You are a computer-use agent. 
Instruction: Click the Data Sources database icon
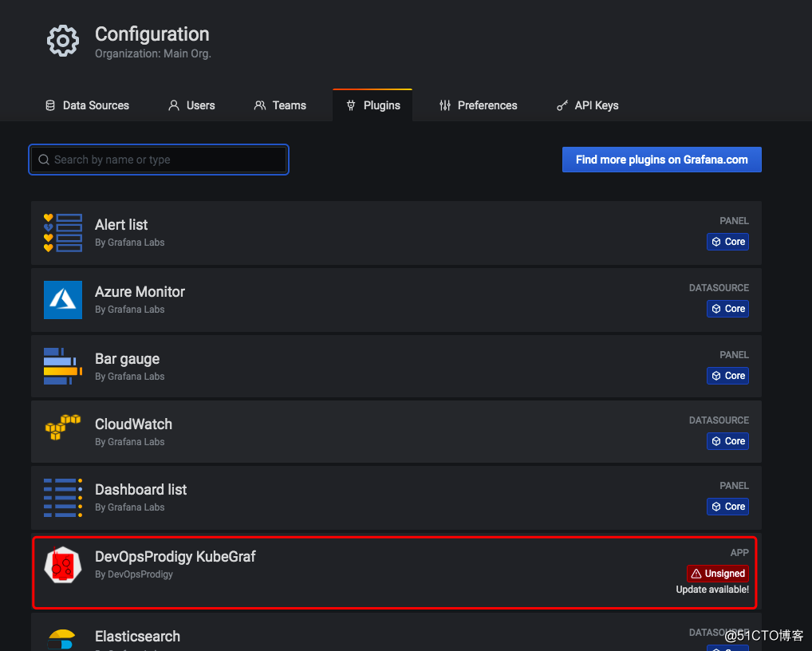click(x=50, y=105)
